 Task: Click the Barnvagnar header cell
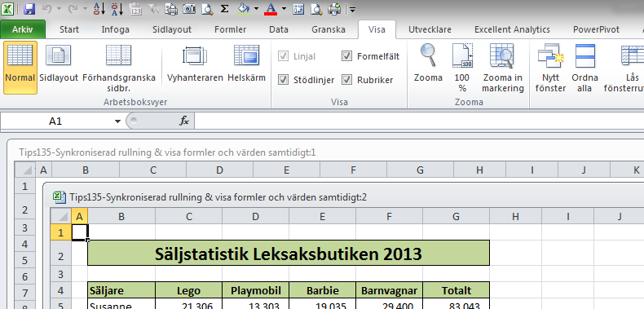click(x=389, y=290)
